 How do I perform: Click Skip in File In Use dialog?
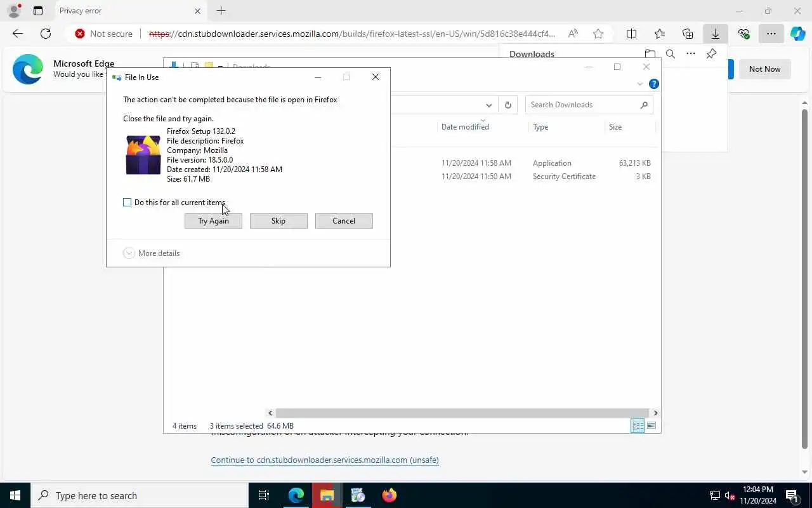pos(278,221)
